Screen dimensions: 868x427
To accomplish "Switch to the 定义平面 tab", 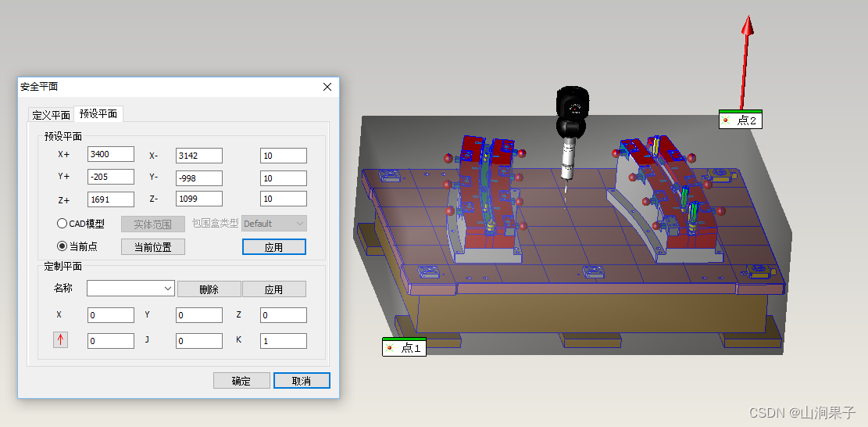I will pos(51,115).
